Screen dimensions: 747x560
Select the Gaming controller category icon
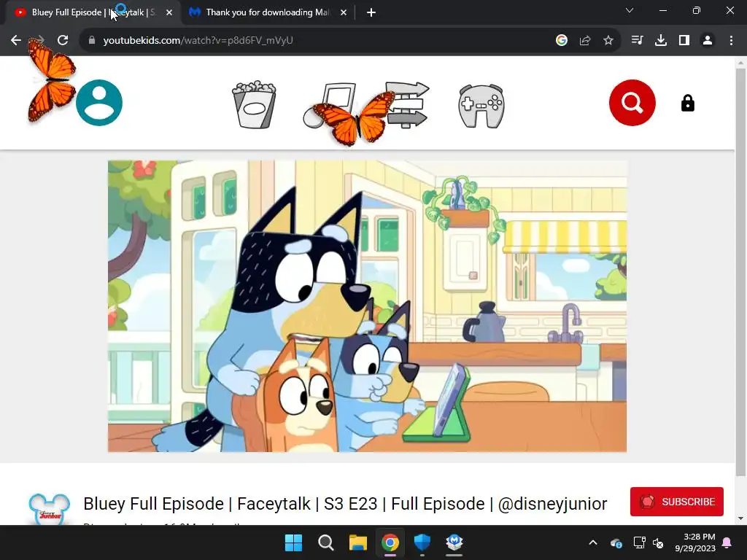click(x=481, y=106)
